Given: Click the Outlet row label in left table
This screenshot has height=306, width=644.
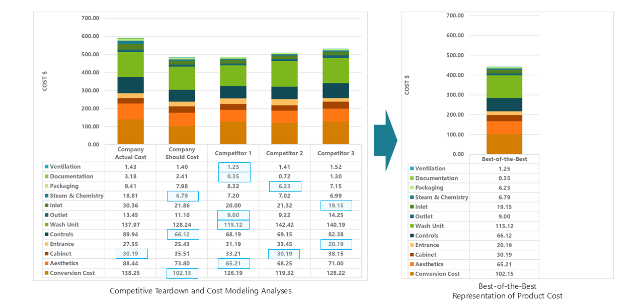Looking at the screenshot, I should [58, 215].
